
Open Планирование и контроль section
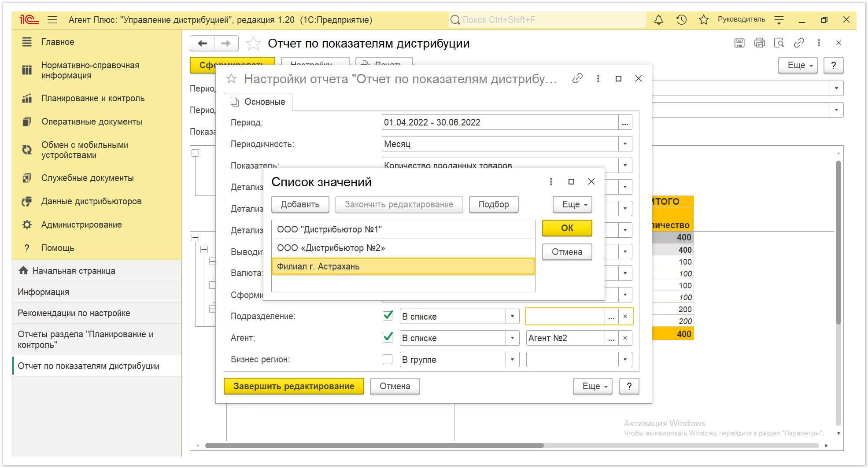point(93,98)
